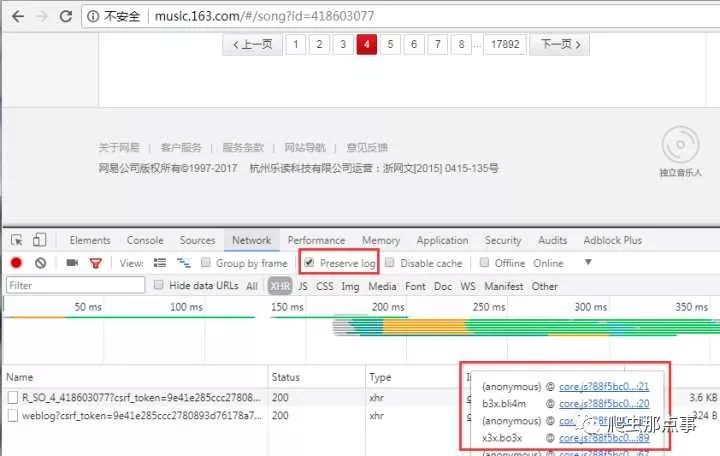
Task: Enable Group by frame checkbox
Action: pos(206,263)
